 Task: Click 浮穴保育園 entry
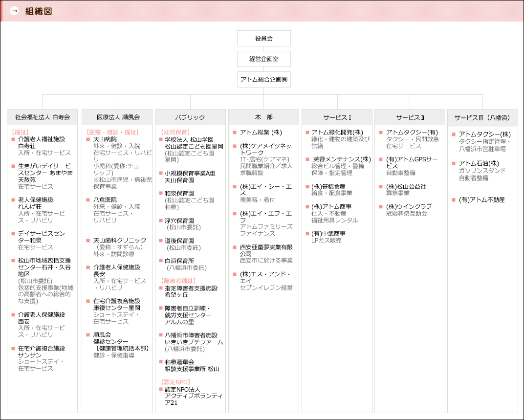click(x=179, y=221)
